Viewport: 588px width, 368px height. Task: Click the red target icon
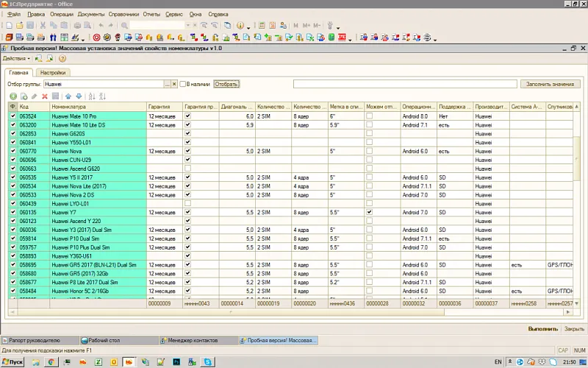point(96,38)
